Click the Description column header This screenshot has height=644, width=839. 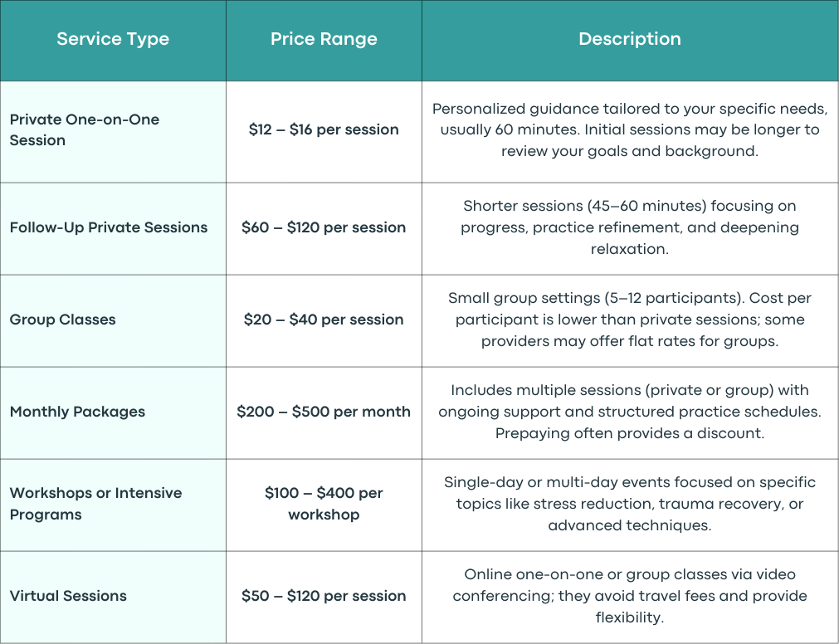pos(630,41)
